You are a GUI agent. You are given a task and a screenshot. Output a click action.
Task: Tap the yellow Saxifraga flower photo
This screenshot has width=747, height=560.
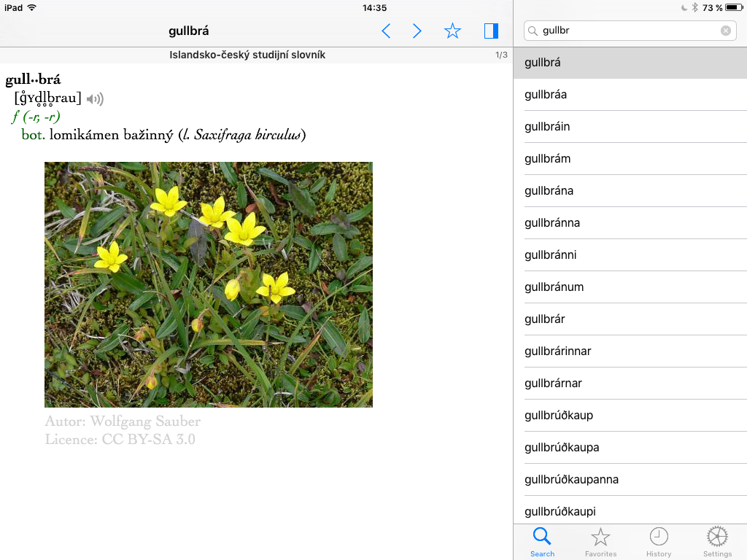(209, 284)
